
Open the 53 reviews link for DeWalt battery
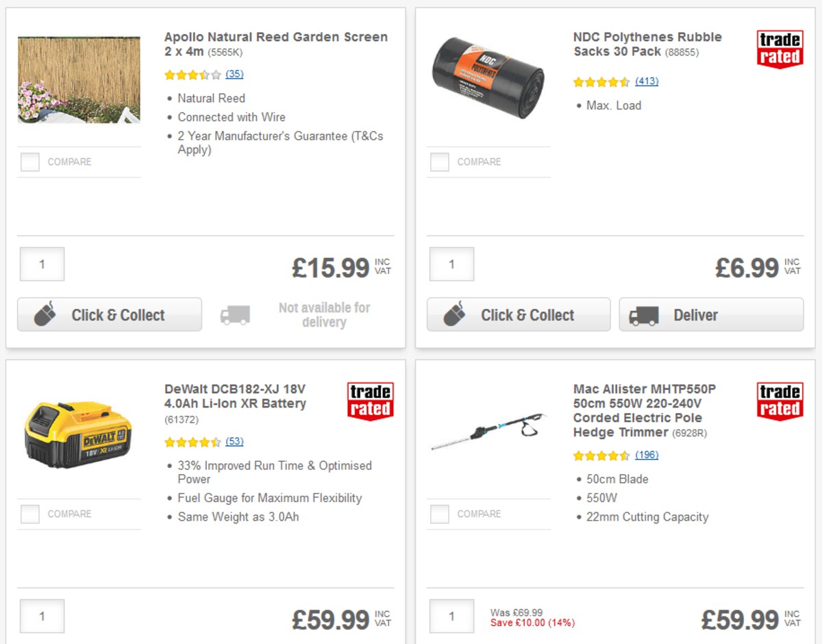click(234, 442)
